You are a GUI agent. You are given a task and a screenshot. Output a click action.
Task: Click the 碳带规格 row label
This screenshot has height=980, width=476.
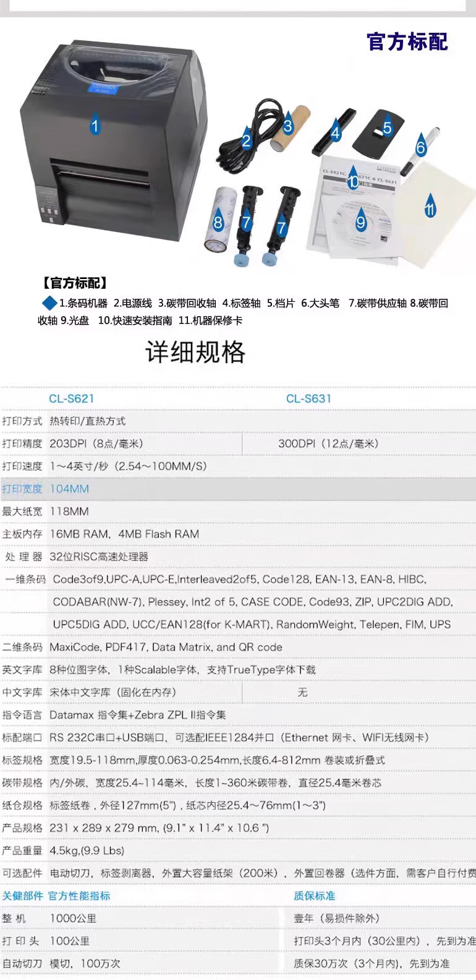pyautogui.click(x=22, y=783)
